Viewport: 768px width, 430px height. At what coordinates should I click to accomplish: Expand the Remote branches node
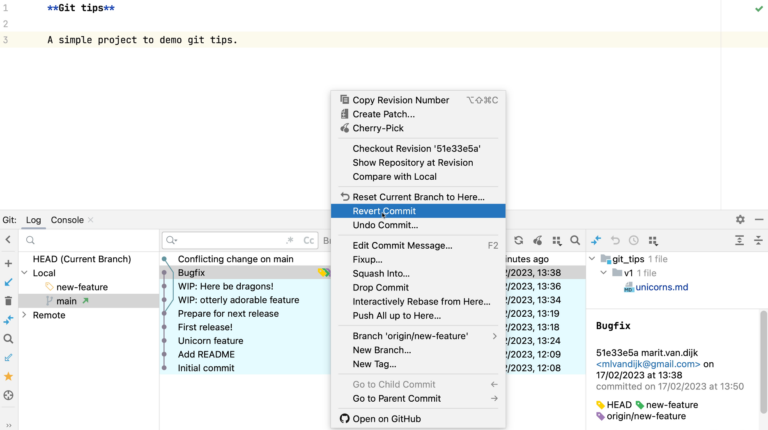coord(25,315)
